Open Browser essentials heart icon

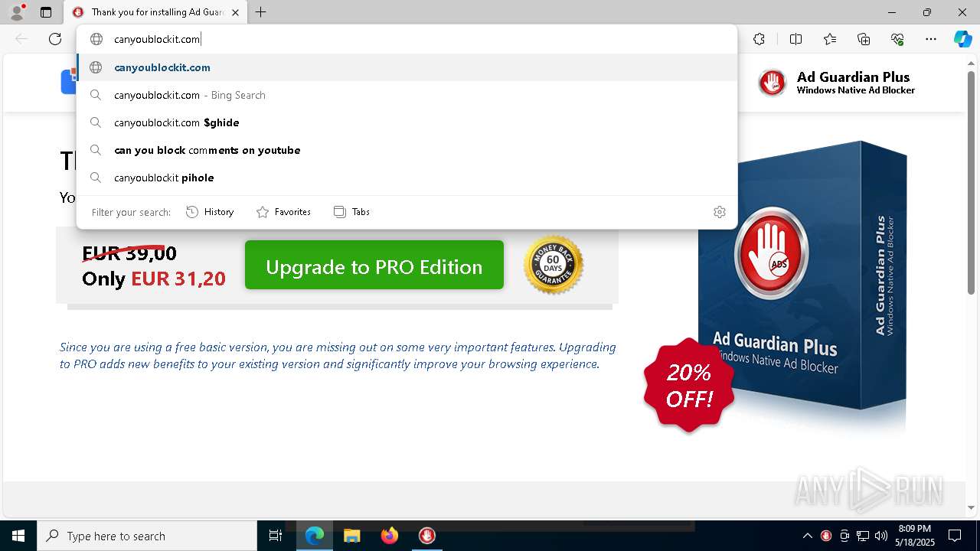click(897, 39)
